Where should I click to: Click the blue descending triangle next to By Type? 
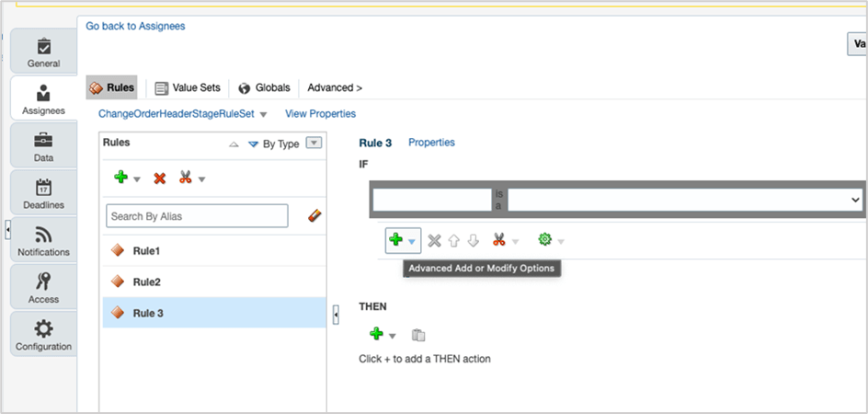pos(253,144)
